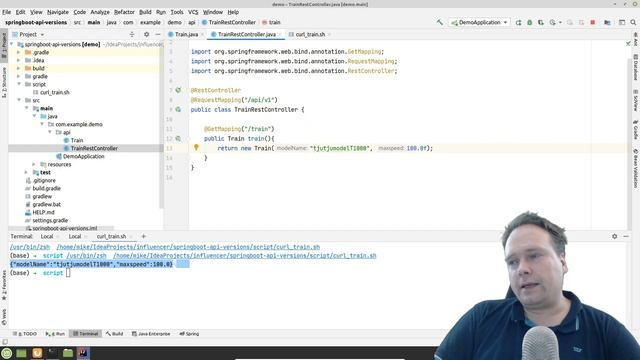The height and width of the screenshot is (360, 640).
Task: Click the Run with Coverage icon
Action: tap(541, 22)
